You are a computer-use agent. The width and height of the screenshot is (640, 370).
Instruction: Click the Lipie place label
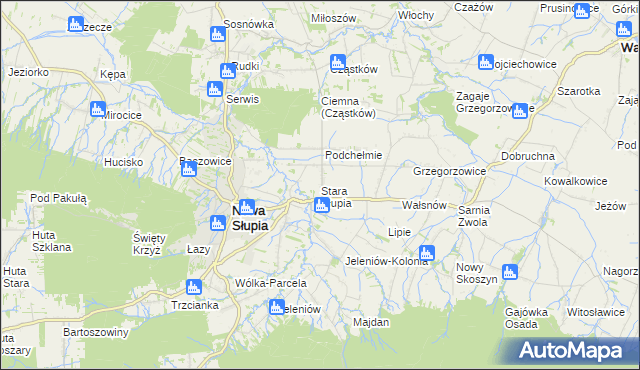pyautogui.click(x=399, y=233)
